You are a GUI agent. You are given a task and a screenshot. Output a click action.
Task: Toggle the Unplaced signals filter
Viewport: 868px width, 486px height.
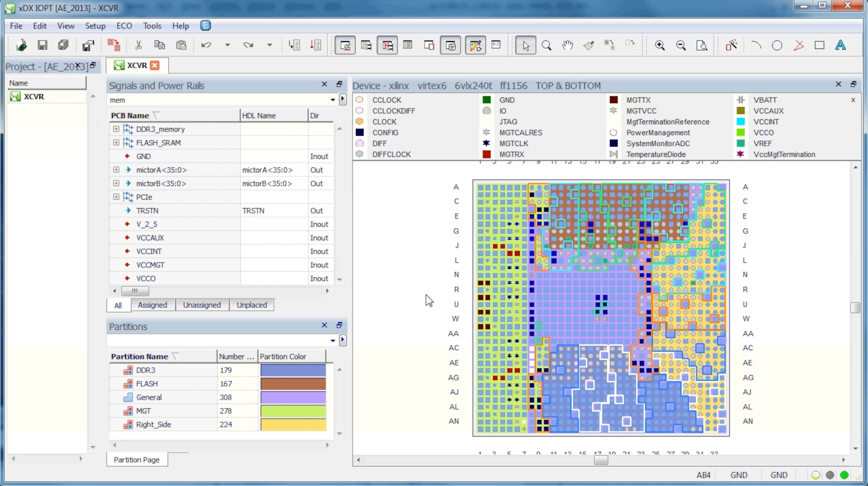(x=251, y=305)
